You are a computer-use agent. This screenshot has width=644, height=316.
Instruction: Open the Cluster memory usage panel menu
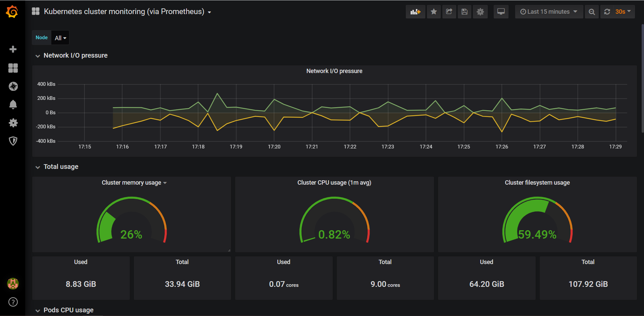134,183
